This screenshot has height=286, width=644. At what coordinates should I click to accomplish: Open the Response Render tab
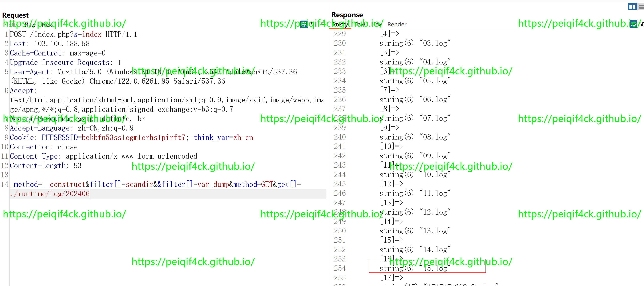pyautogui.click(x=397, y=24)
